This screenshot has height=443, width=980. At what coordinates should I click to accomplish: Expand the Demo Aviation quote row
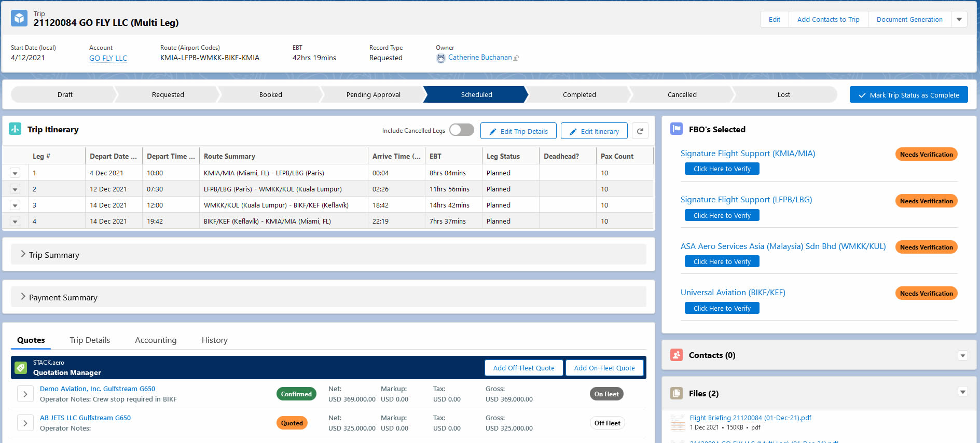click(25, 394)
